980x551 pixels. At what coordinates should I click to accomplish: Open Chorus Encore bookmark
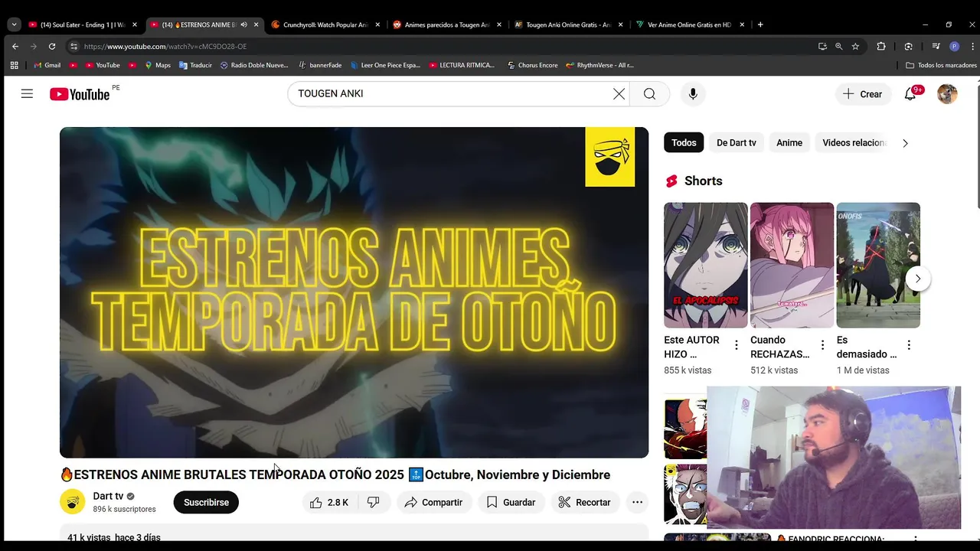[532, 65]
